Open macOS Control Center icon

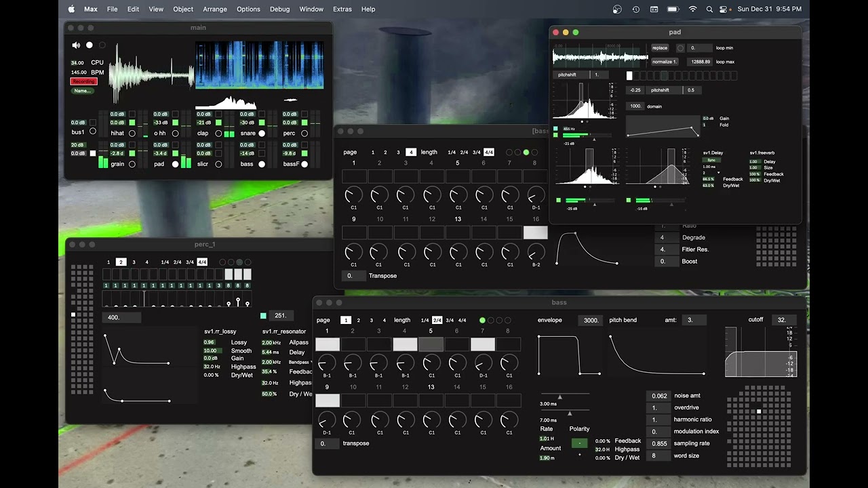[724, 9]
